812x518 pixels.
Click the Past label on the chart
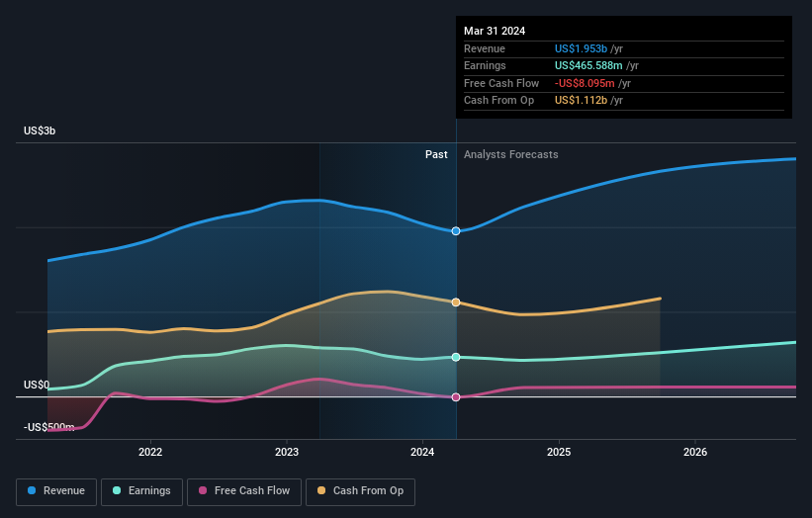coord(436,155)
